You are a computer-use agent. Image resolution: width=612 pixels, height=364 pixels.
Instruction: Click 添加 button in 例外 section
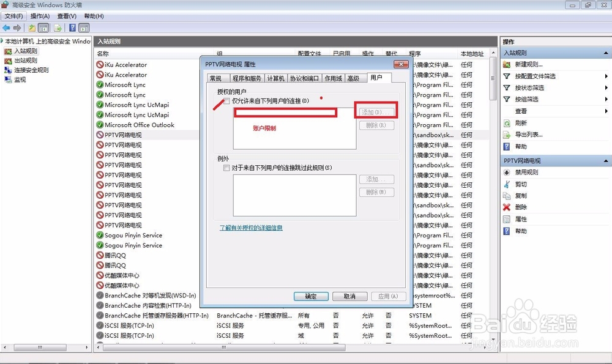tap(376, 179)
